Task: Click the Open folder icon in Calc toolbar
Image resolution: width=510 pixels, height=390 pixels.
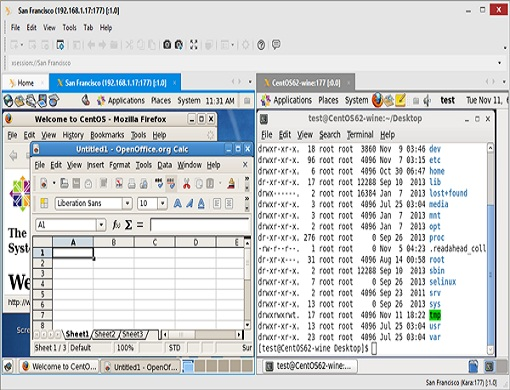Action: (x=64, y=183)
